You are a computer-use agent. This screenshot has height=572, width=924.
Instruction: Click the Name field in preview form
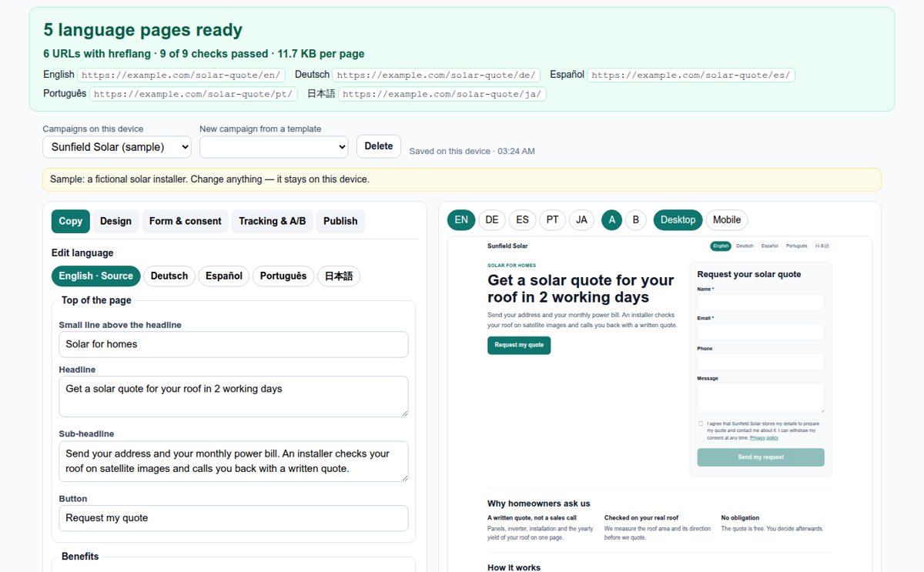(x=761, y=302)
